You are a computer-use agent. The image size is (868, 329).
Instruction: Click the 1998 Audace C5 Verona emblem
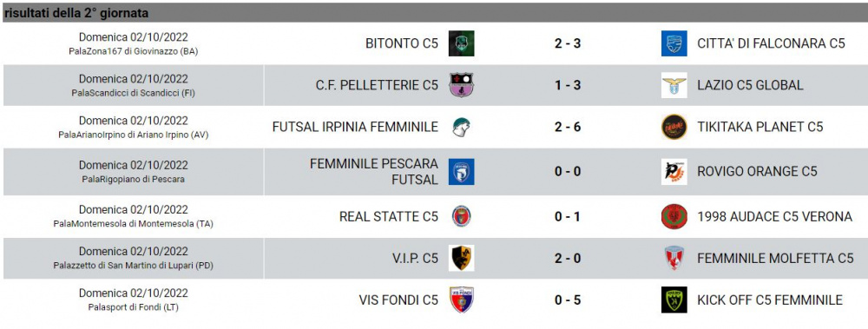tap(674, 216)
